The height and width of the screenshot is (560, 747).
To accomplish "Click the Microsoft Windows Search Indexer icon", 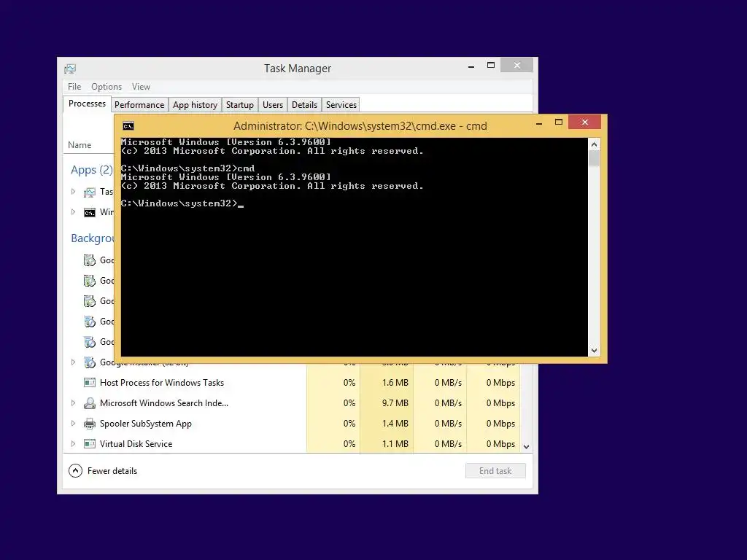I will click(90, 403).
